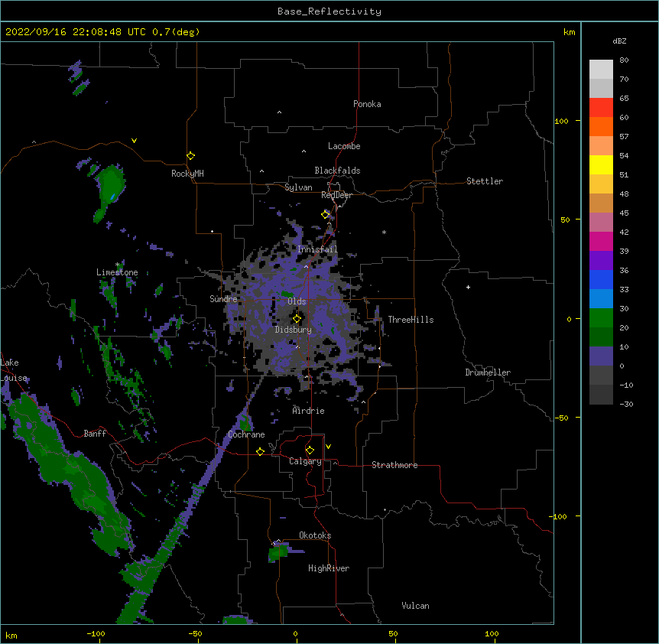Click the Cochrane label

(246, 434)
